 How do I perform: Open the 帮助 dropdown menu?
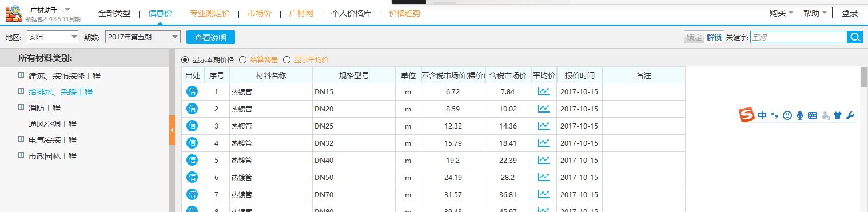tap(815, 13)
